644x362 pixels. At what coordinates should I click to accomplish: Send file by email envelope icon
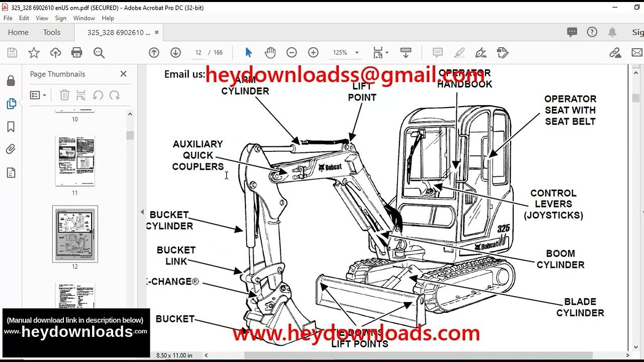click(x=637, y=52)
